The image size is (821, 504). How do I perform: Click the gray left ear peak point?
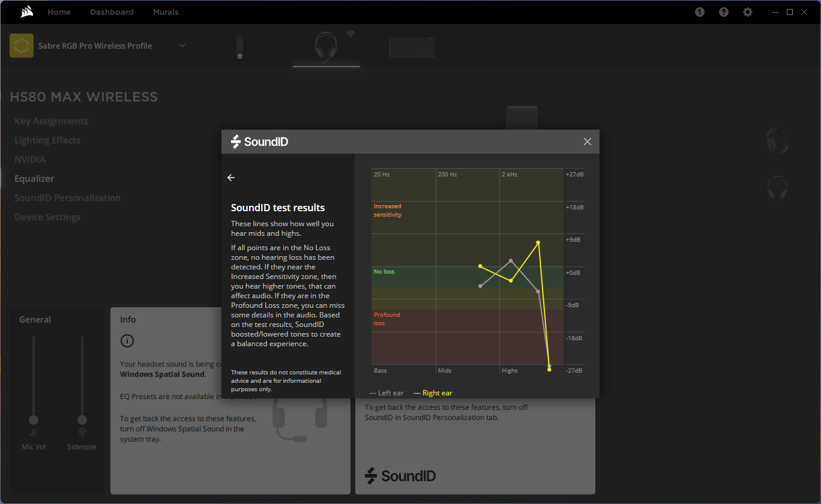tap(511, 260)
